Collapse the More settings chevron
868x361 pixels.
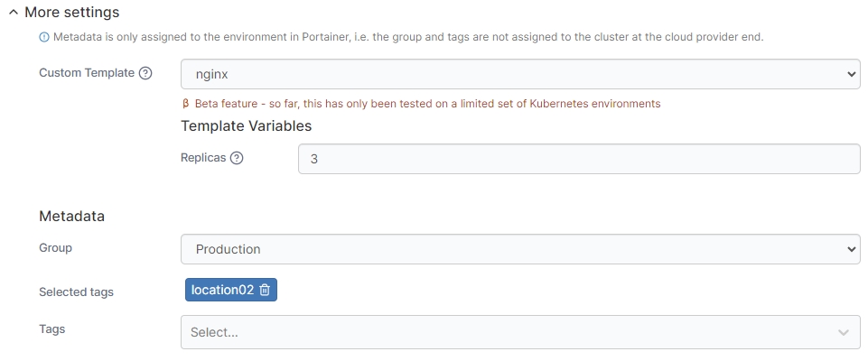tap(13, 13)
